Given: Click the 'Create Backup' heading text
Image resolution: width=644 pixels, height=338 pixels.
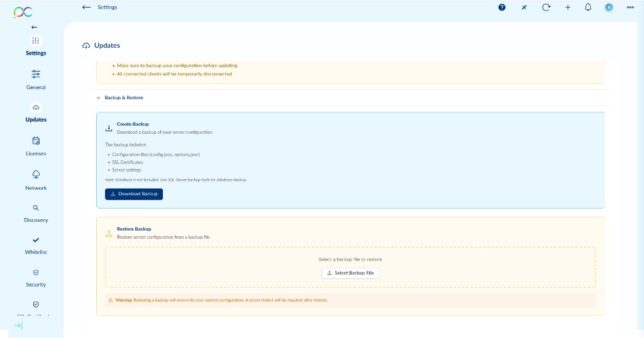Looking at the screenshot, I should point(133,124).
